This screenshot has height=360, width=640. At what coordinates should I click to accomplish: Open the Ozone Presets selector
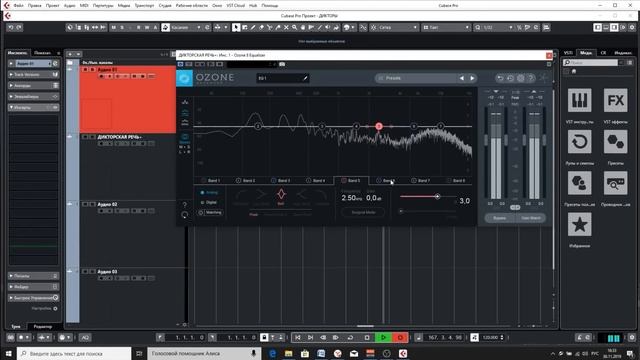(x=416, y=78)
